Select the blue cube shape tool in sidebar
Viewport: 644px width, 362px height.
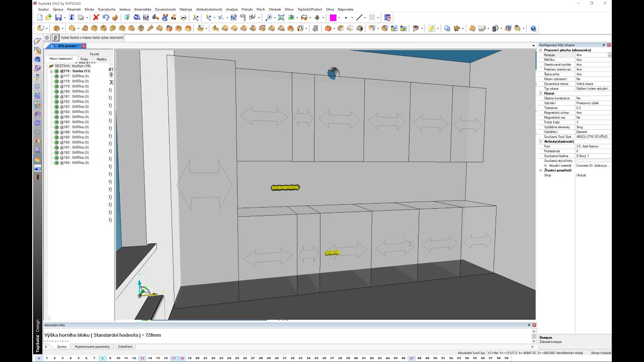(37, 59)
